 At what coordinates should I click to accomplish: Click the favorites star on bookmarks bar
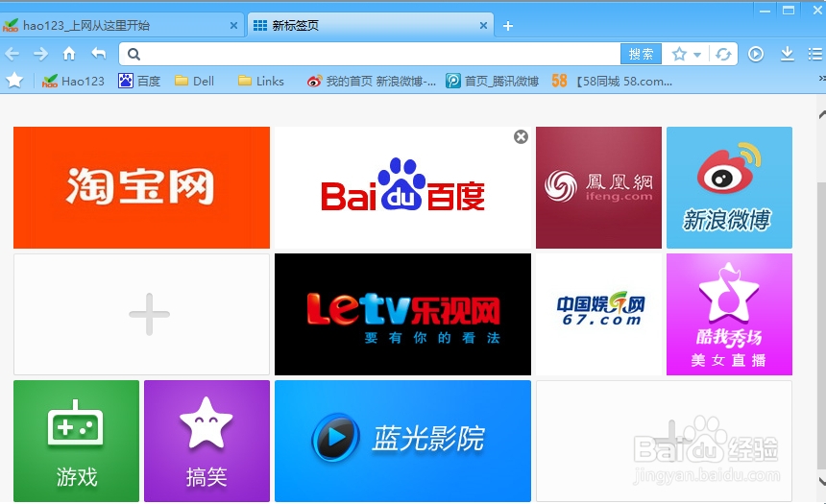click(14, 81)
